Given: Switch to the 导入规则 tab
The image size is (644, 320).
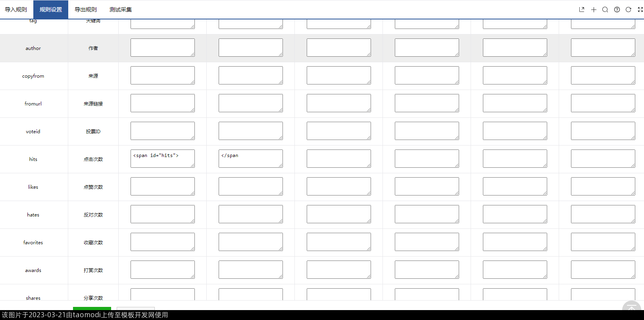Looking at the screenshot, I should tap(16, 10).
